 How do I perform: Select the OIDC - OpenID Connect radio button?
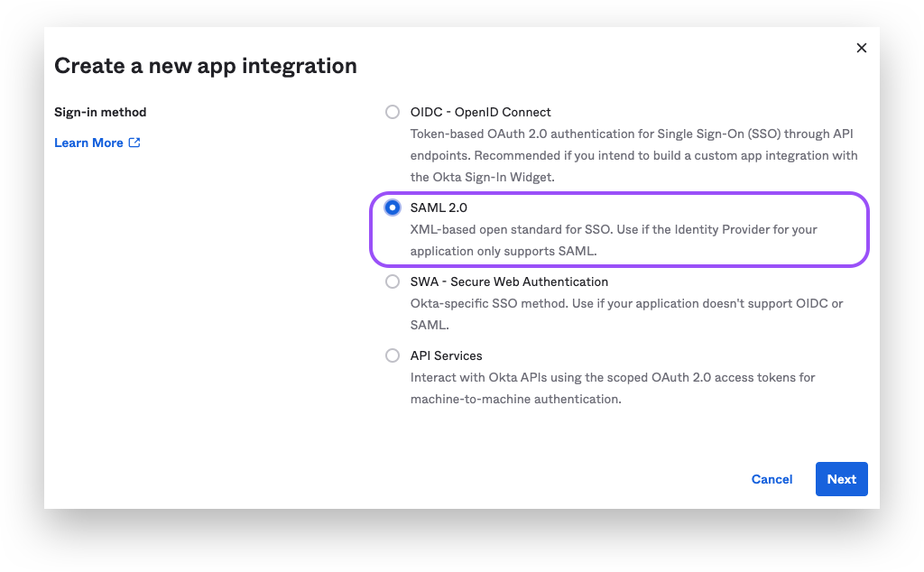(393, 112)
